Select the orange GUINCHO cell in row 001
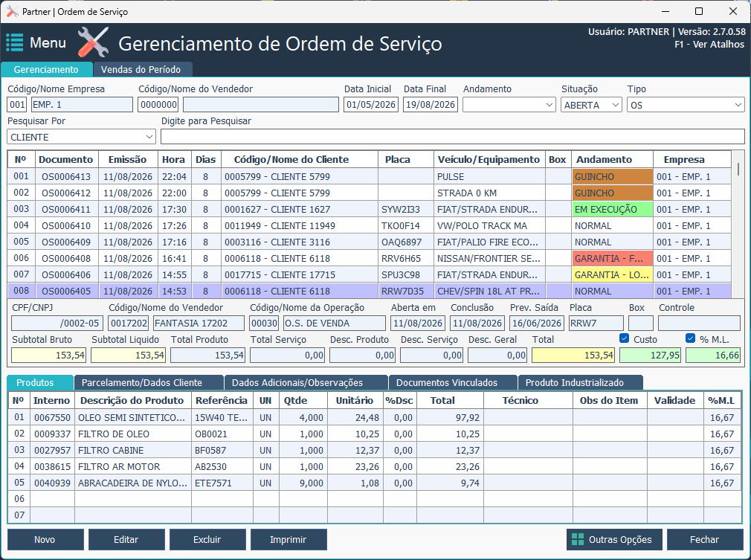Viewport: 751px width, 560px height. 612,176
